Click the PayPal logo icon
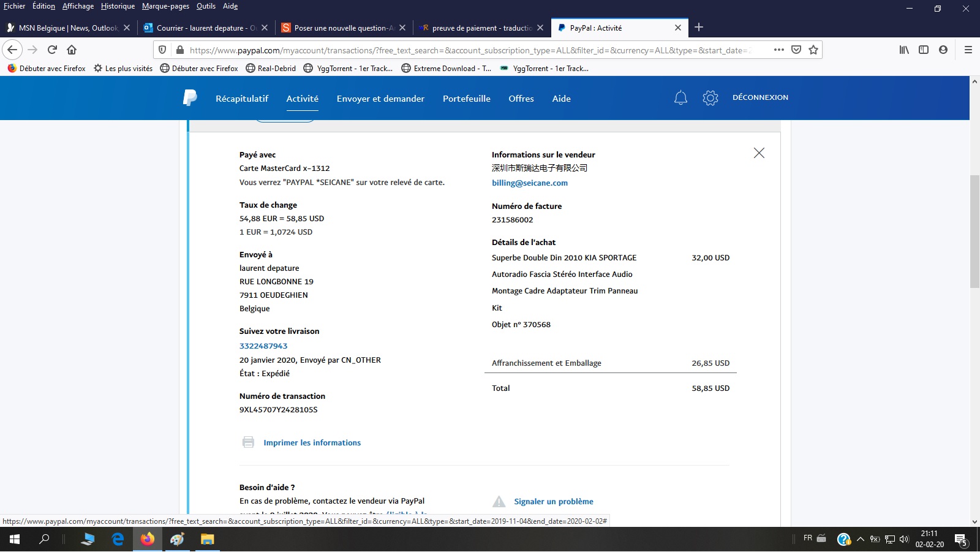 [190, 98]
